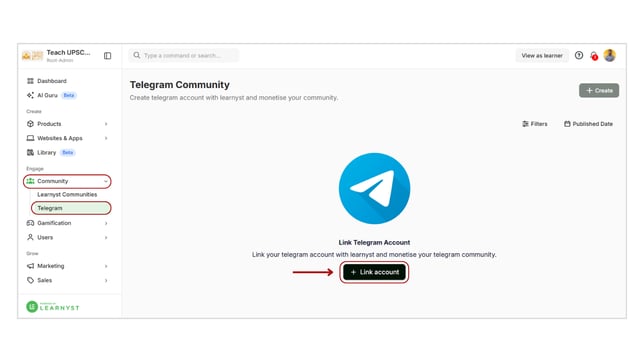Collapse the Community section chevron
The image size is (644, 362).
(106, 181)
